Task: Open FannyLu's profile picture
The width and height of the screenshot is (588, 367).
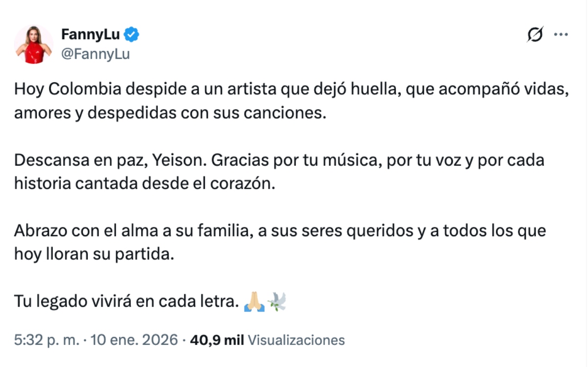Action: 33,45
